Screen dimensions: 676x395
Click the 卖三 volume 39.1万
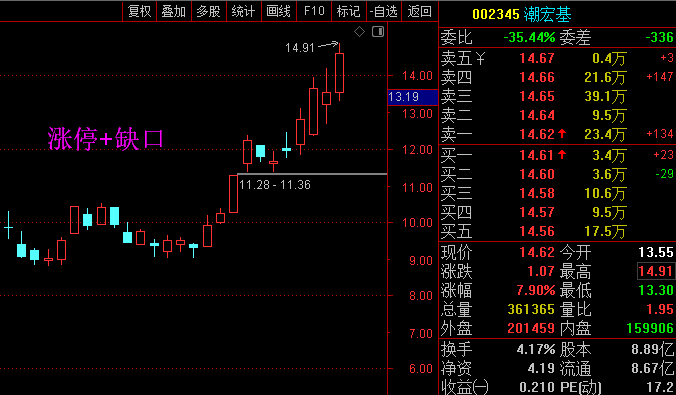click(x=605, y=96)
